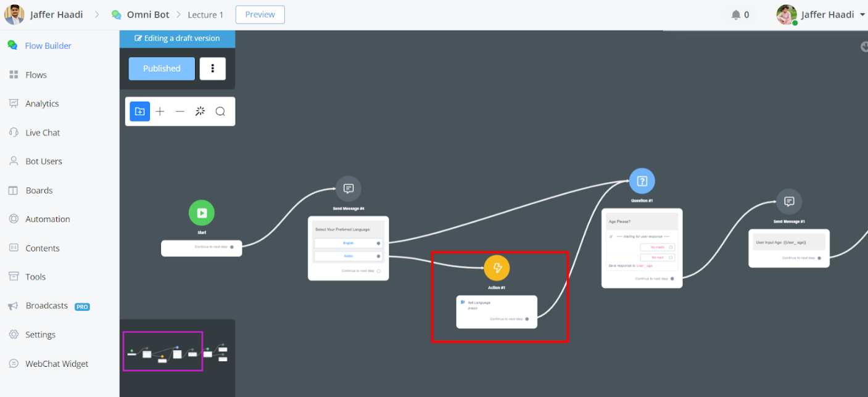Click the Preview button

pos(260,15)
